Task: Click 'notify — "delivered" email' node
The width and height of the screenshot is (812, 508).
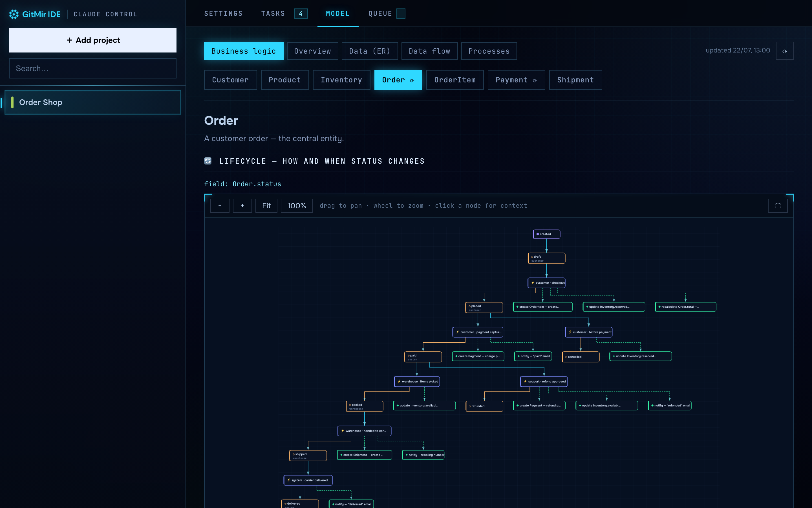Action: pos(351,504)
